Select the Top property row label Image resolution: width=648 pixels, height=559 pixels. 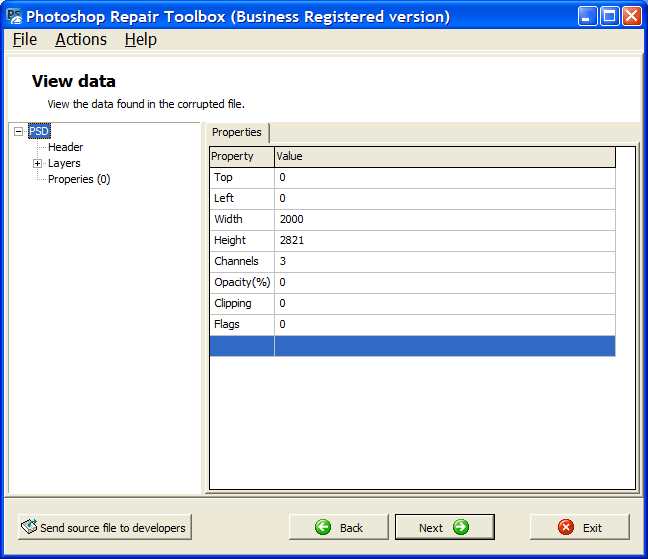tap(223, 177)
